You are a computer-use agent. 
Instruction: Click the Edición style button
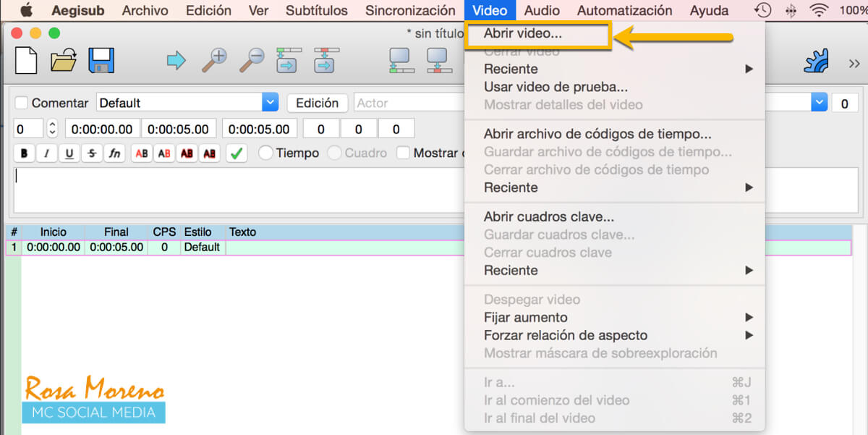(318, 103)
